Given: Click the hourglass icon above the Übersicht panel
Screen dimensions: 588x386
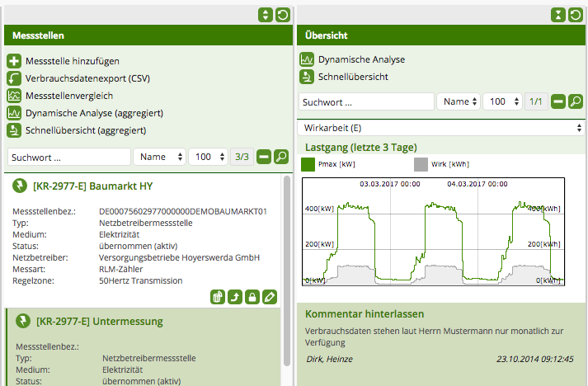Looking at the screenshot, I should (558, 15).
